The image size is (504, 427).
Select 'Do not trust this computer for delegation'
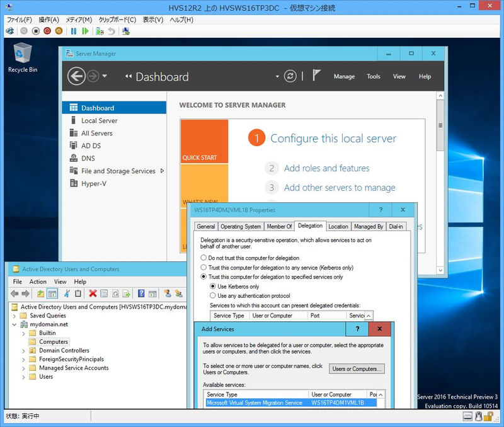(203, 258)
